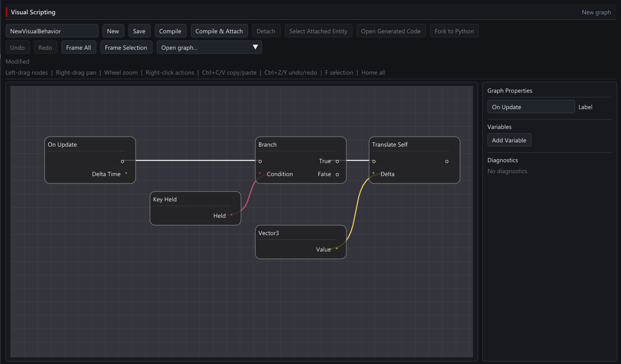
Task: Click the Variables section heading
Action: pyautogui.click(x=499, y=127)
